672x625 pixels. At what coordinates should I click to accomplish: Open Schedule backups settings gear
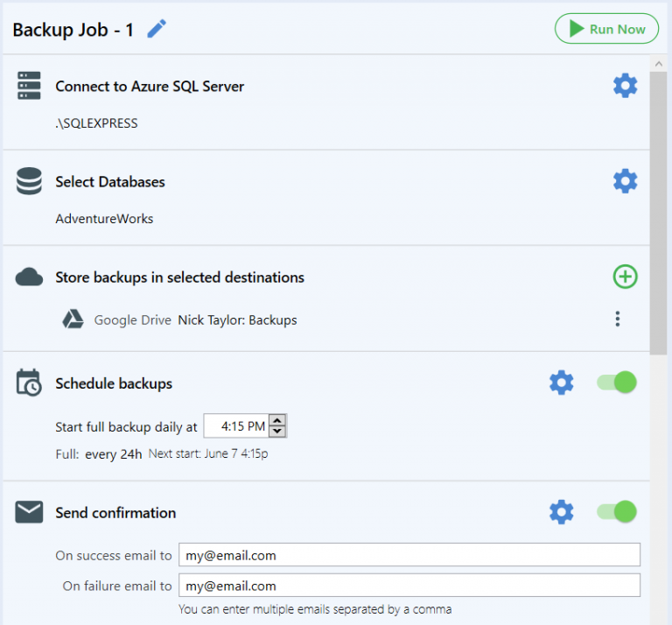tap(562, 383)
